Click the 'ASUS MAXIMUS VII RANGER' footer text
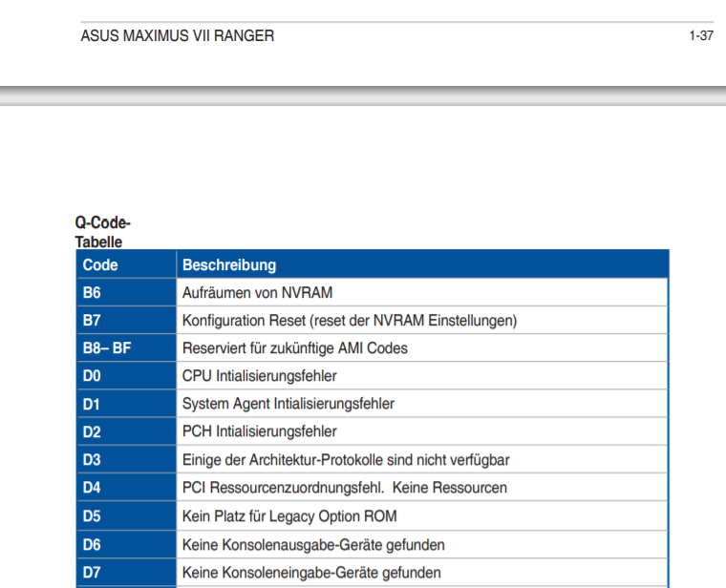The width and height of the screenshot is (726, 588). (x=178, y=35)
